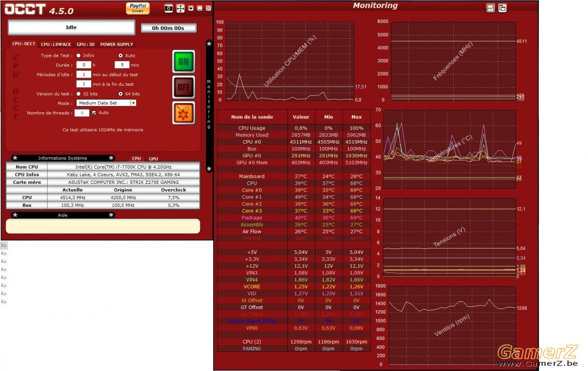
Task: Choose the 32 bits test version
Action: pos(79,94)
